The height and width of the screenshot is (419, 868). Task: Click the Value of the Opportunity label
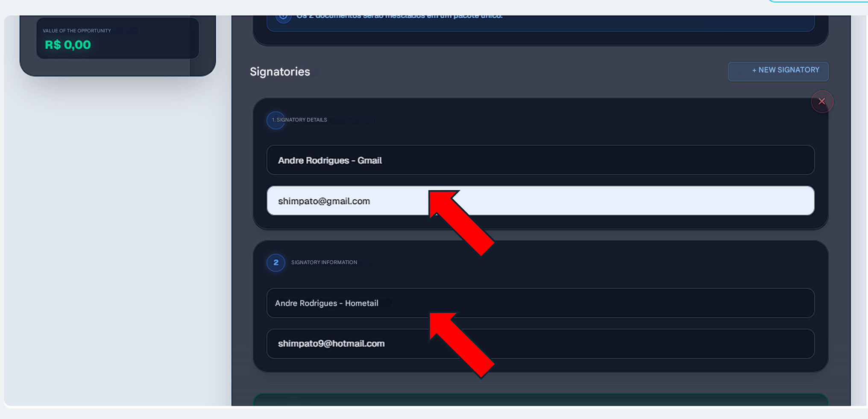point(77,31)
